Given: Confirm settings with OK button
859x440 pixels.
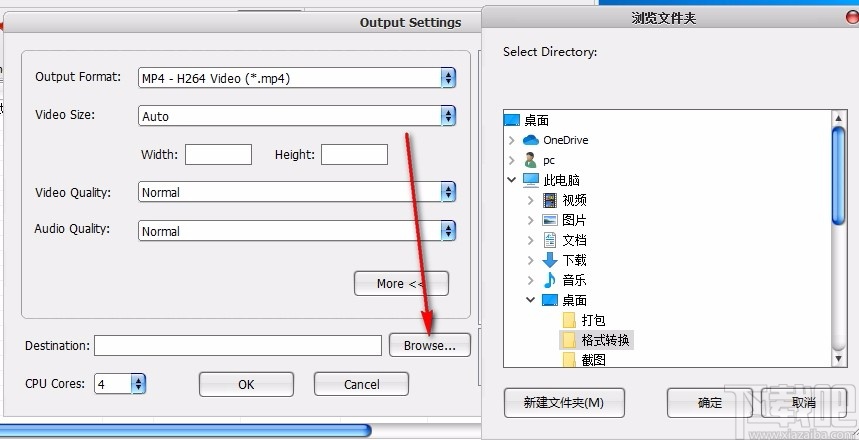Looking at the screenshot, I should coord(246,384).
